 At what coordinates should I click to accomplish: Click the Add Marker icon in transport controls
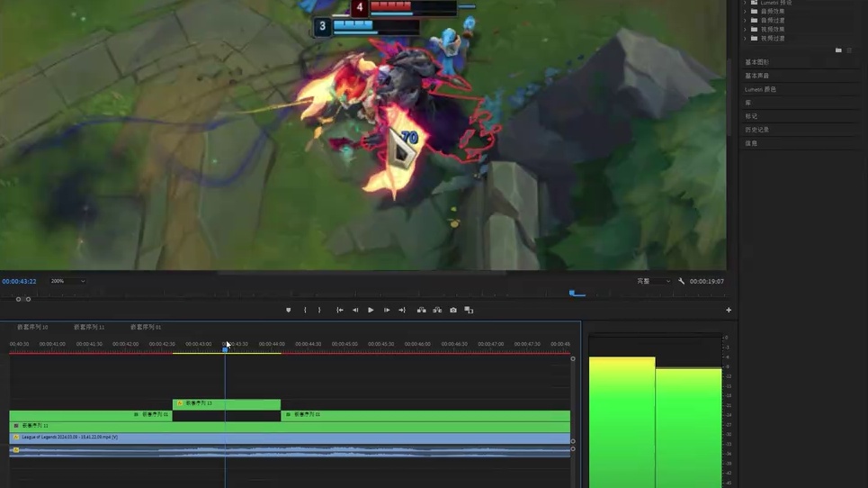pyautogui.click(x=289, y=311)
